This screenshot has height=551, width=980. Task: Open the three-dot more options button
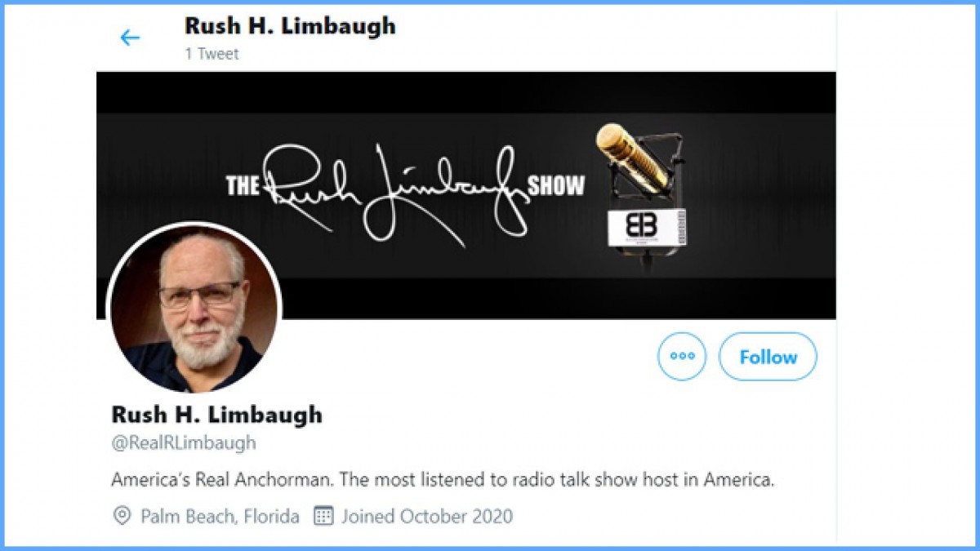point(682,357)
